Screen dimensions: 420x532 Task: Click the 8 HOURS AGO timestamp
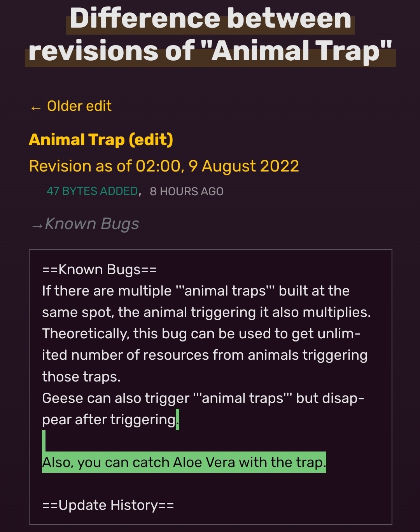pyautogui.click(x=186, y=191)
